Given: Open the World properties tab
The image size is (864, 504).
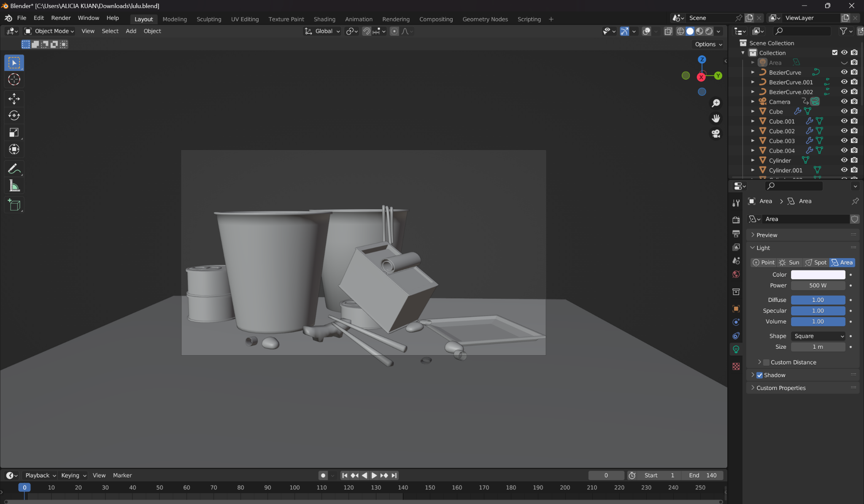Looking at the screenshot, I should click(736, 274).
